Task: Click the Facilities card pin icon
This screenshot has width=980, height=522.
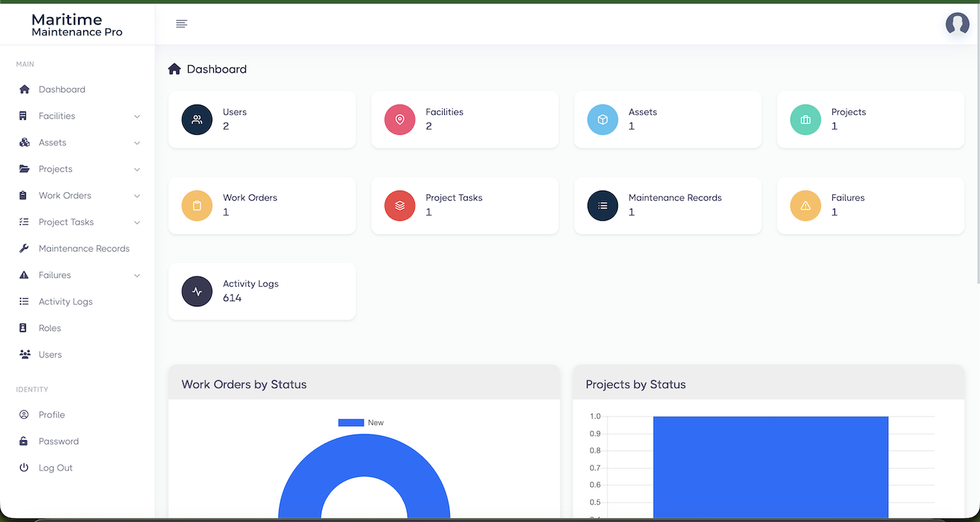Action: pyautogui.click(x=400, y=120)
